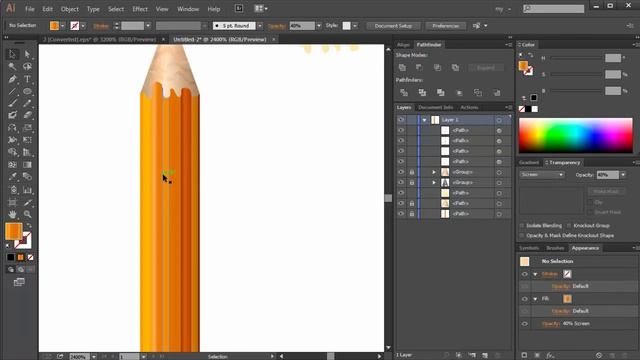Open the File menu
This screenshot has width=640, height=360.
tap(30, 9)
